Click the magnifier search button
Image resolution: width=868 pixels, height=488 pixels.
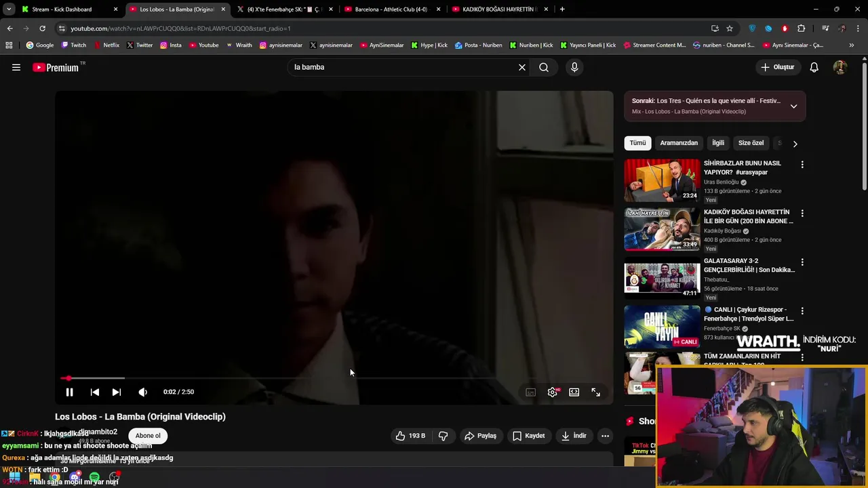(544, 67)
